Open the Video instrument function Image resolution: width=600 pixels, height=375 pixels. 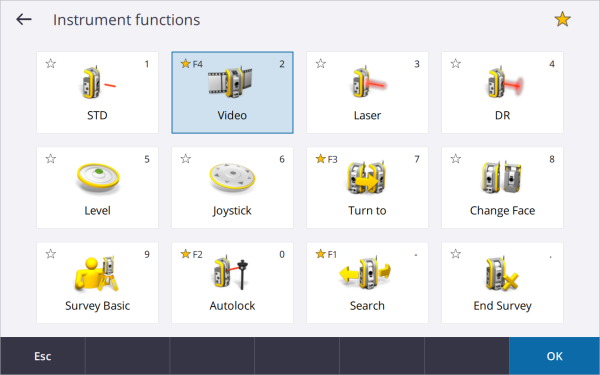232,93
